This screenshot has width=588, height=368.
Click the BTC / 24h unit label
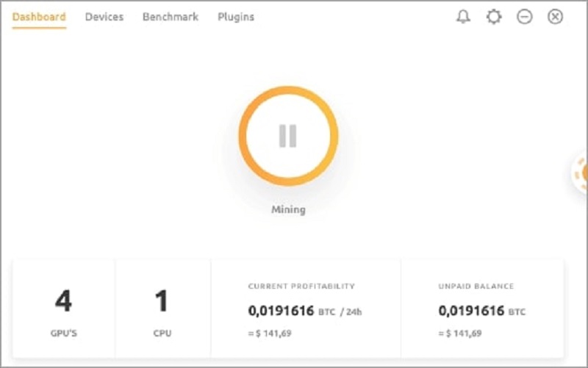pyautogui.click(x=340, y=312)
